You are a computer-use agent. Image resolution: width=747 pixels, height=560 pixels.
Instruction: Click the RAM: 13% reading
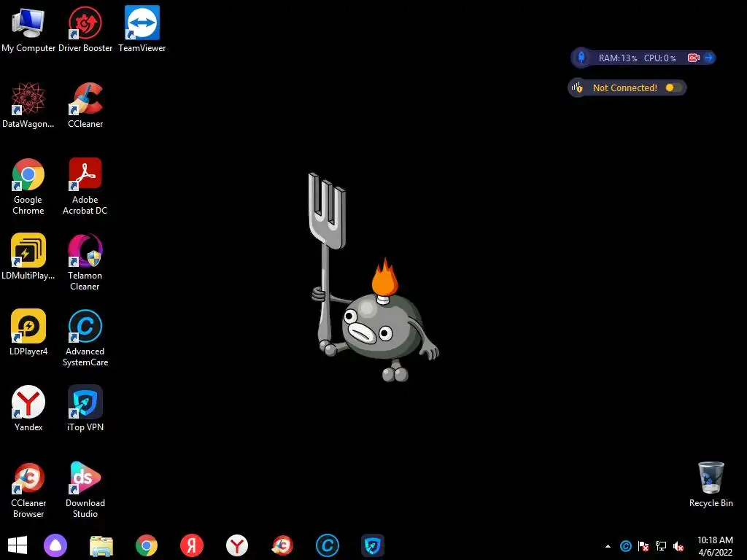click(x=618, y=58)
